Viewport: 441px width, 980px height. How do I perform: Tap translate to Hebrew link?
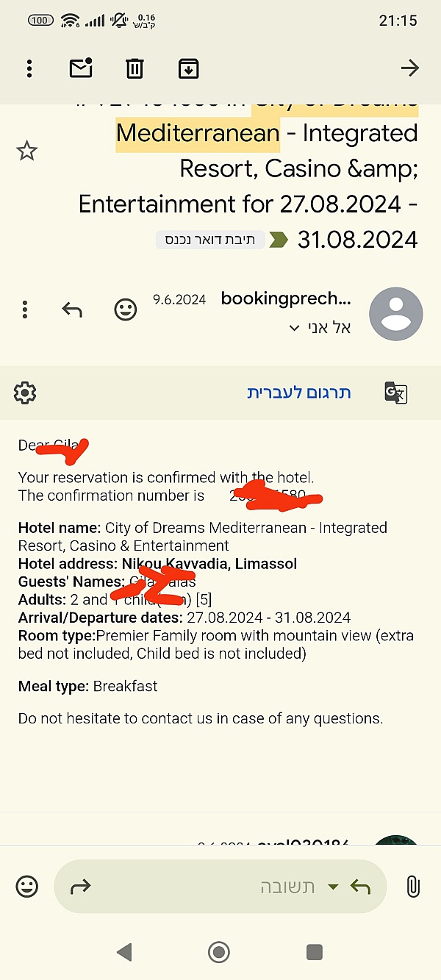(298, 393)
